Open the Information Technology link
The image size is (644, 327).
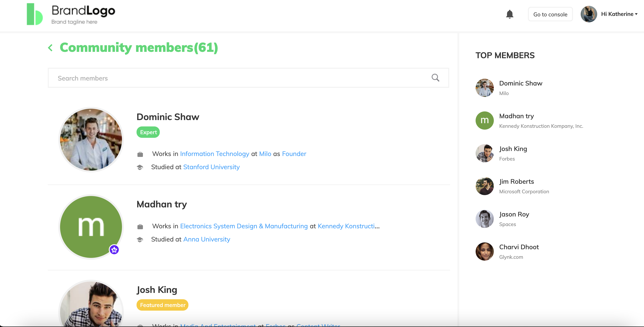pyautogui.click(x=215, y=154)
